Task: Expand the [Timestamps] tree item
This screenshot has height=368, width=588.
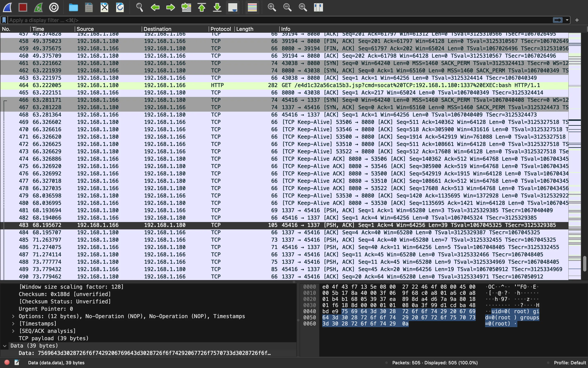Action: [13, 323]
